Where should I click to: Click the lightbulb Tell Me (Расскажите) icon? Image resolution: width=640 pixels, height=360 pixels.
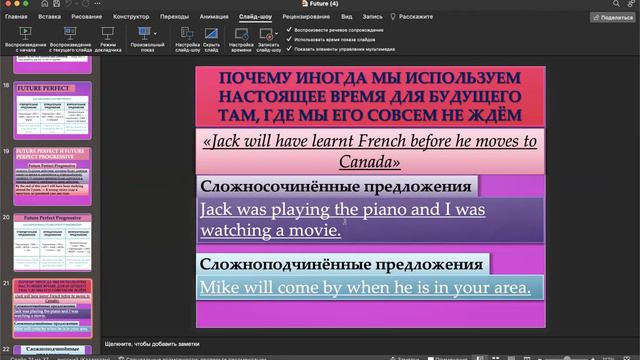click(x=393, y=17)
